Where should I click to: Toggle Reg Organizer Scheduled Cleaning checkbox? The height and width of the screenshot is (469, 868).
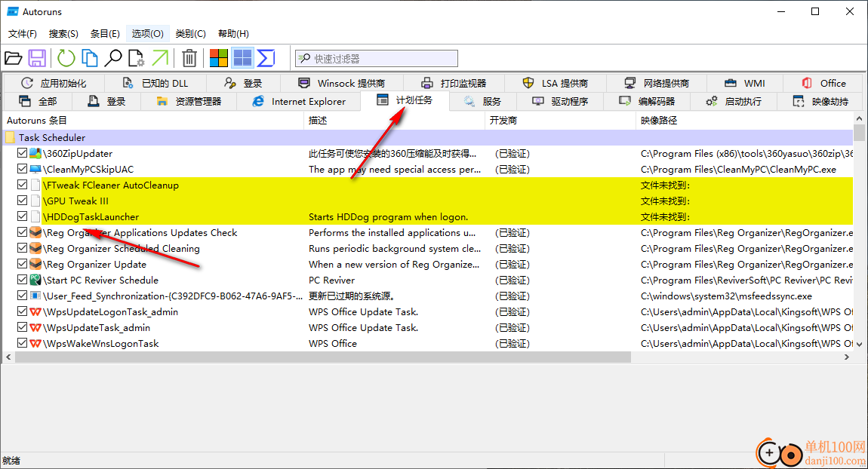coord(22,248)
